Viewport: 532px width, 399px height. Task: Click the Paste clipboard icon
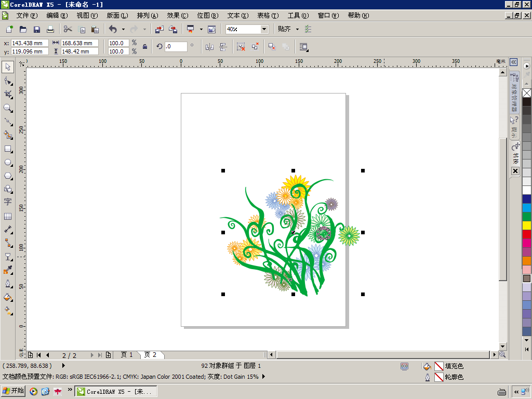point(95,30)
